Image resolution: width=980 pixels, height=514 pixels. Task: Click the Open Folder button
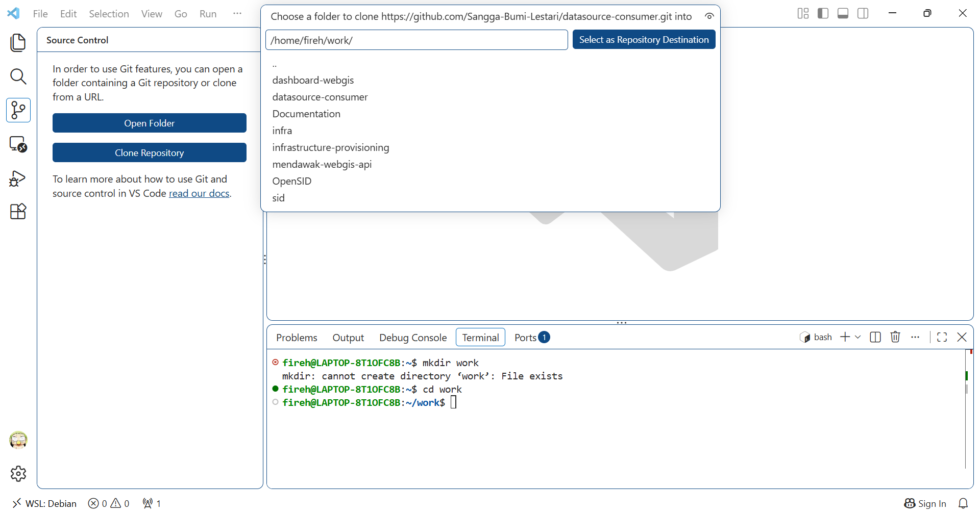(x=150, y=123)
